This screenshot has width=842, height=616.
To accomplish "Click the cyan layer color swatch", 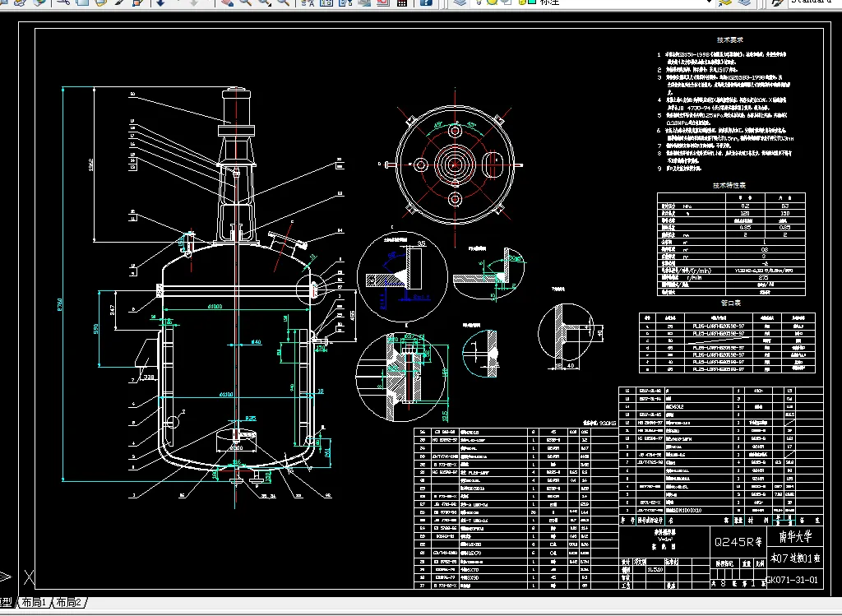I will tap(532, 2).
